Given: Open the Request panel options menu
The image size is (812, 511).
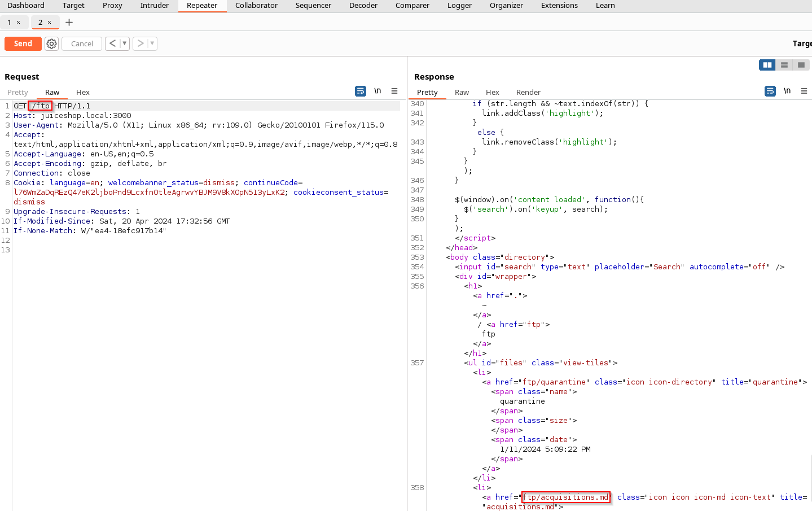Looking at the screenshot, I should tap(394, 91).
